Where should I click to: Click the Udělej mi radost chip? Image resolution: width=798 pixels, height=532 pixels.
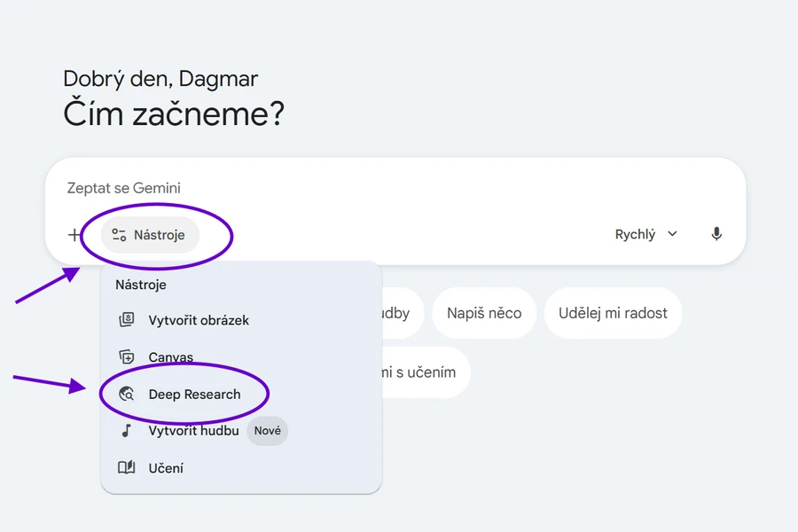pyautogui.click(x=613, y=313)
